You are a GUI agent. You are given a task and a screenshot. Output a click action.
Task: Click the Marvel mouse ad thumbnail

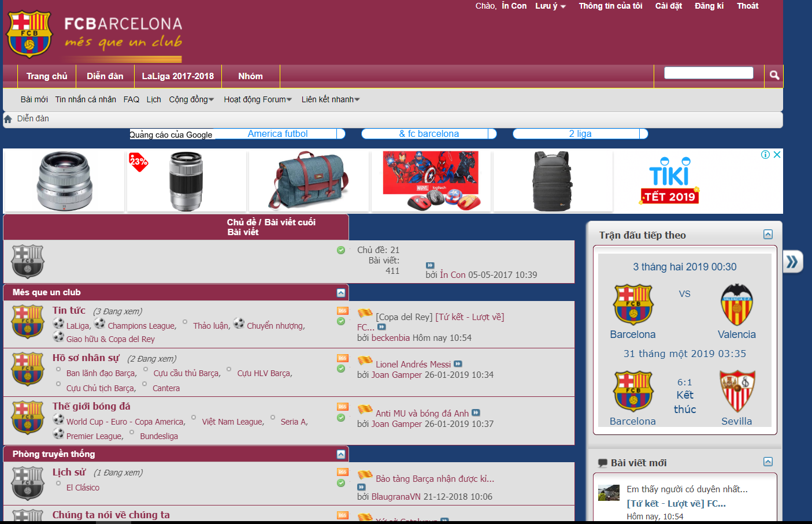click(x=431, y=181)
